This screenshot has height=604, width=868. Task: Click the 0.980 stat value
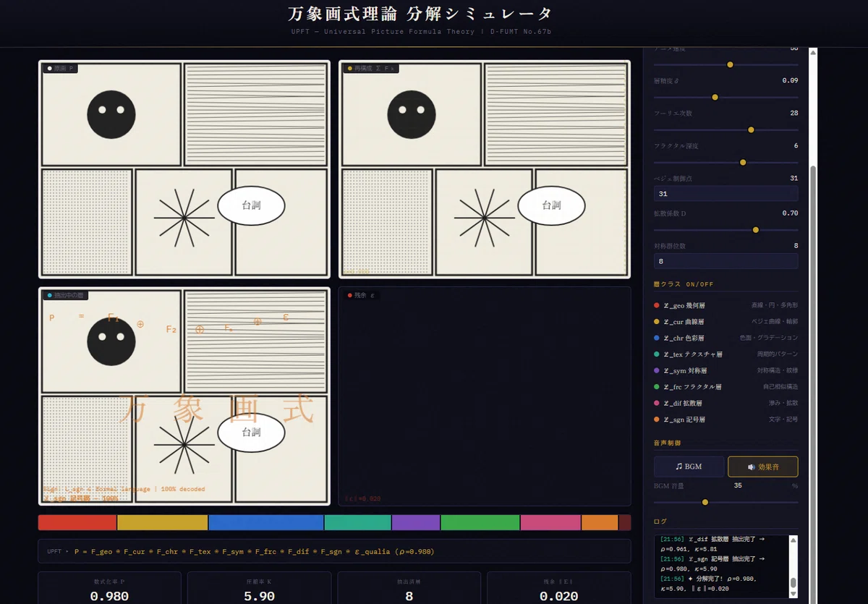[x=109, y=596]
